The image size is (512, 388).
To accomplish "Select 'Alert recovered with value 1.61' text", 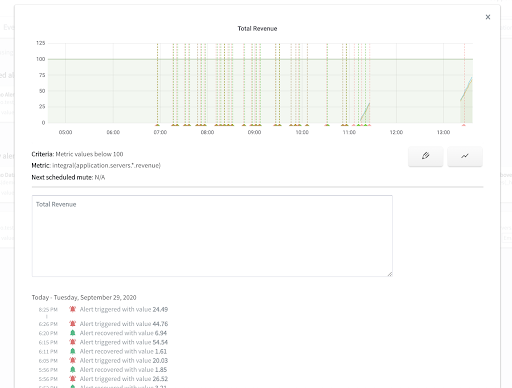I will click(123, 351).
